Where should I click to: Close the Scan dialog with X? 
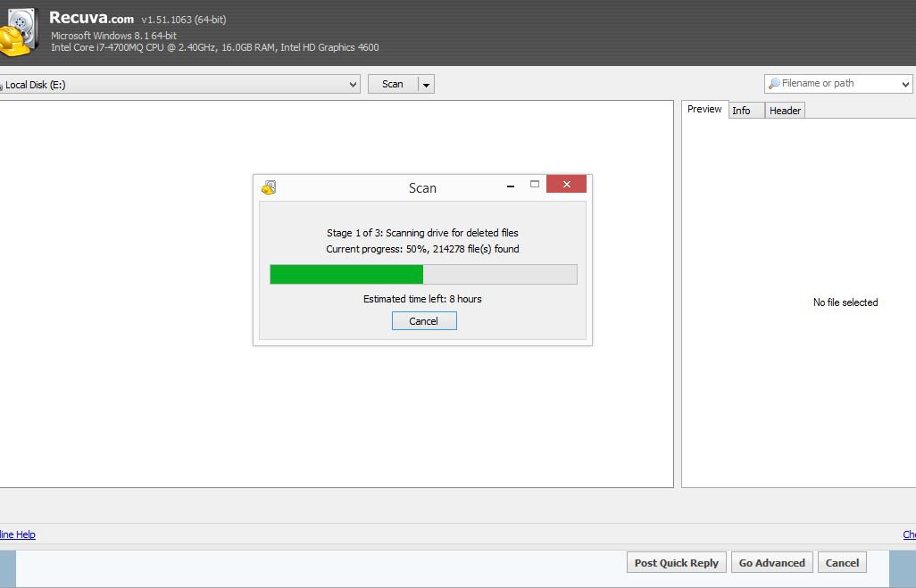point(566,184)
